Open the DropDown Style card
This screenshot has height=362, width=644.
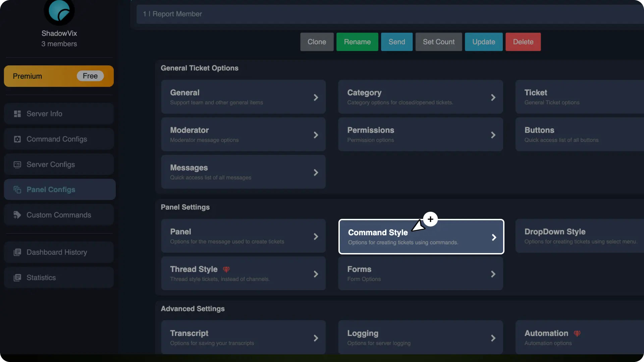click(580, 236)
